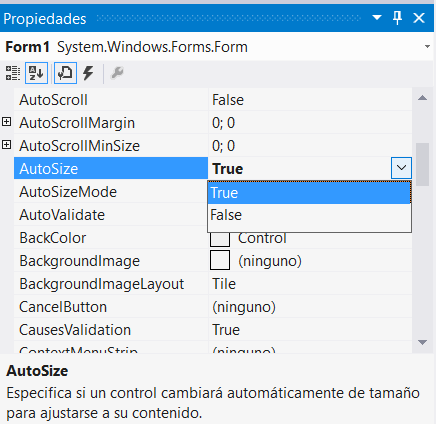Toggle auto-hide pin icon
Image resolution: width=436 pixels, height=424 pixels.
(x=397, y=18)
